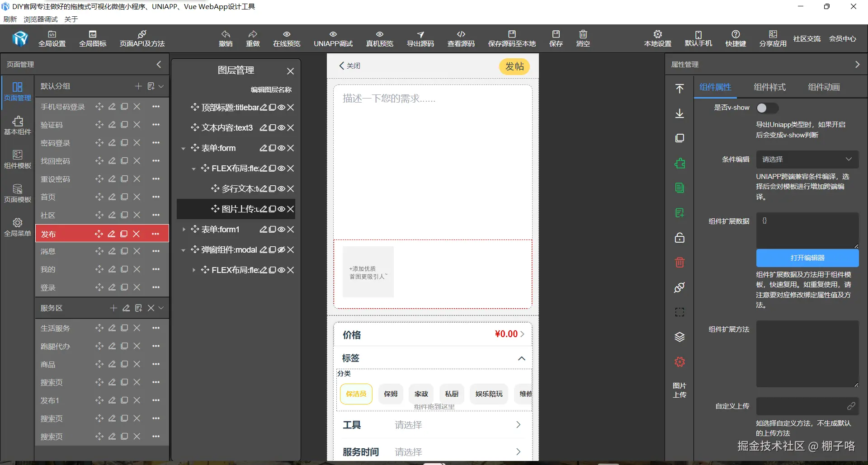The height and width of the screenshot is (465, 868).
Task: Click the 重做 redo icon
Action: (x=253, y=39)
